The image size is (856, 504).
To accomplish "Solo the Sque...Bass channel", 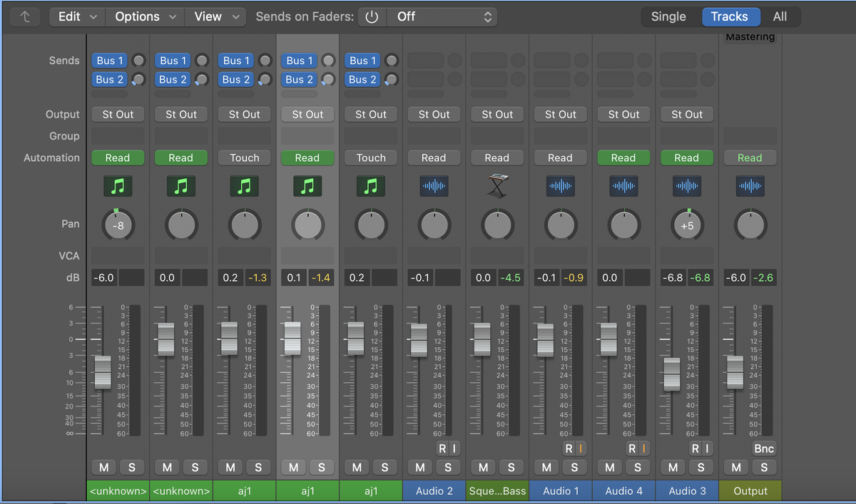I will click(x=511, y=468).
